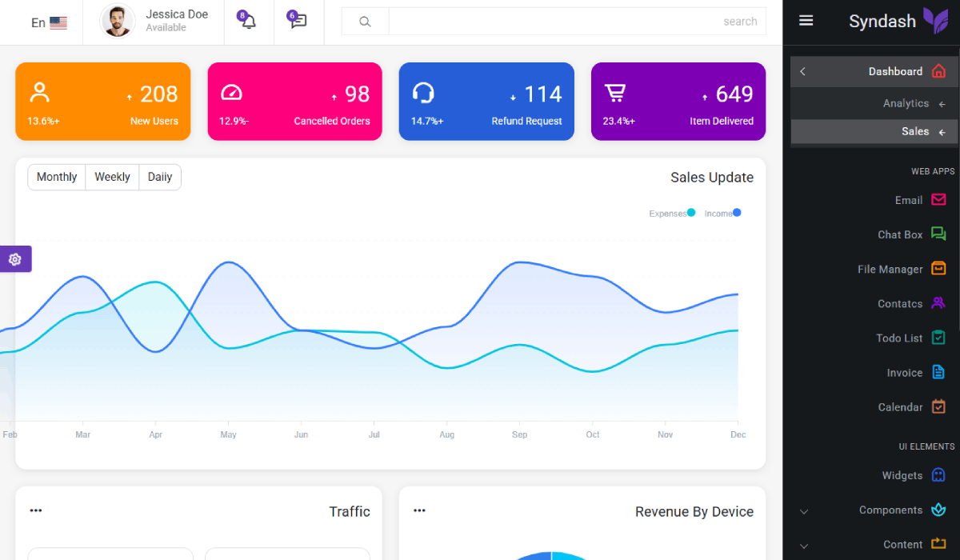Click the New Users label
The width and height of the screenshot is (960, 560).
click(x=154, y=122)
